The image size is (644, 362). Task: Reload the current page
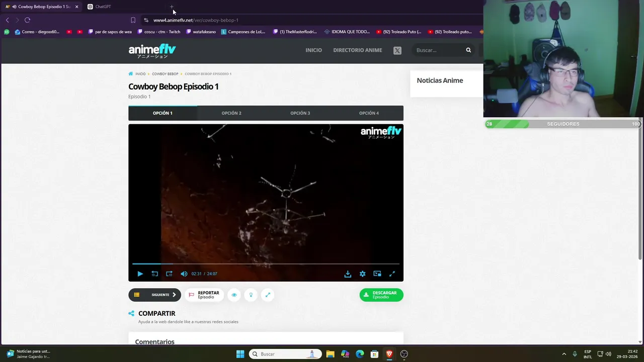[x=27, y=20]
